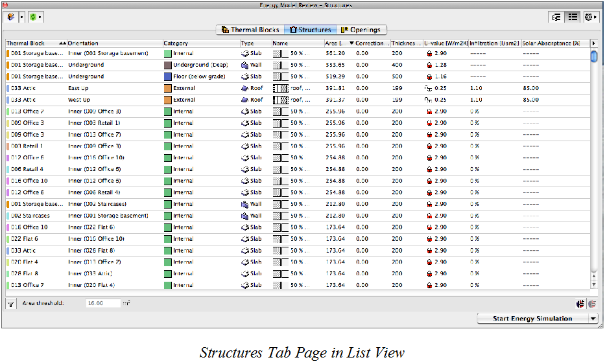Click U-value calculator icon in East Up row
This screenshot has width=605, height=364.
tap(428, 88)
